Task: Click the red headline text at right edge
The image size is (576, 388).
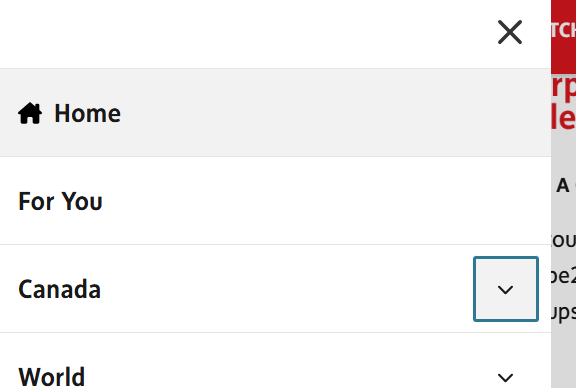Action: (x=564, y=102)
